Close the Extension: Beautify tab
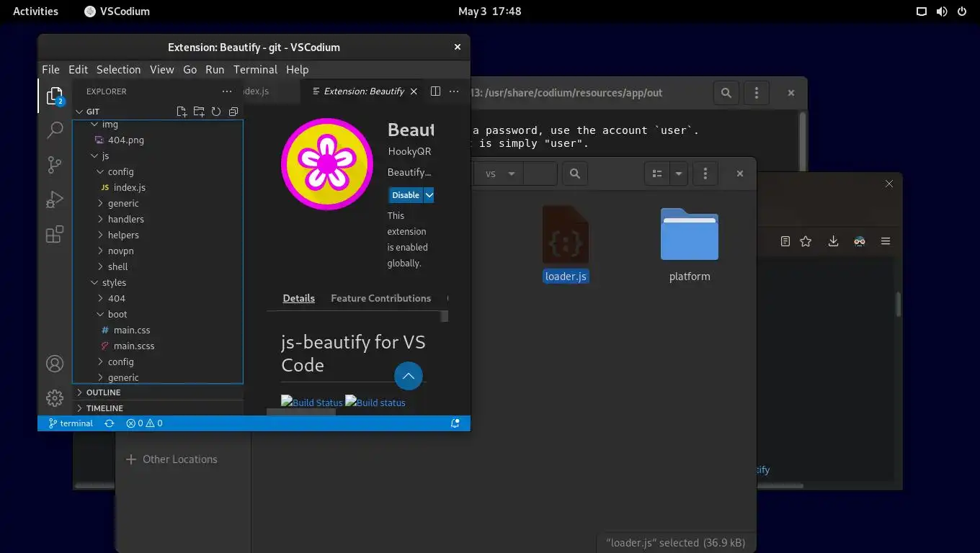This screenshot has height=553, width=980. 414,91
